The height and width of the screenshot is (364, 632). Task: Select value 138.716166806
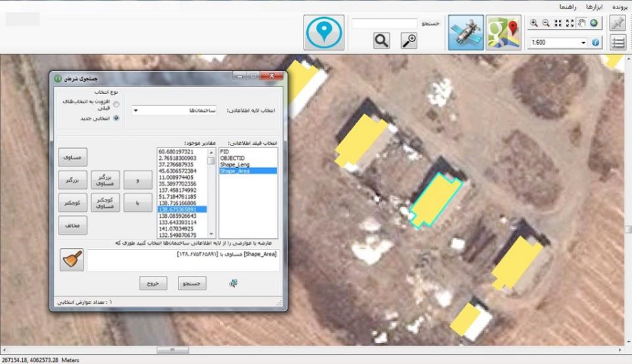point(182,203)
